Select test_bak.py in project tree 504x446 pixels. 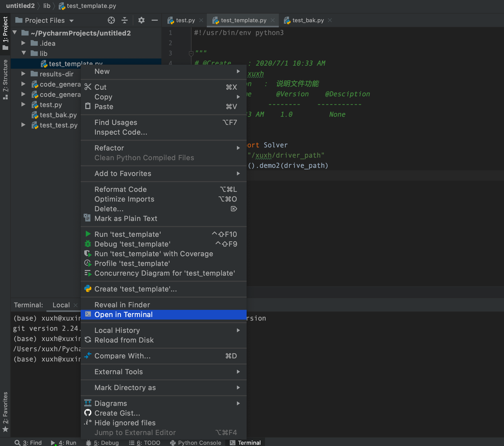(58, 115)
